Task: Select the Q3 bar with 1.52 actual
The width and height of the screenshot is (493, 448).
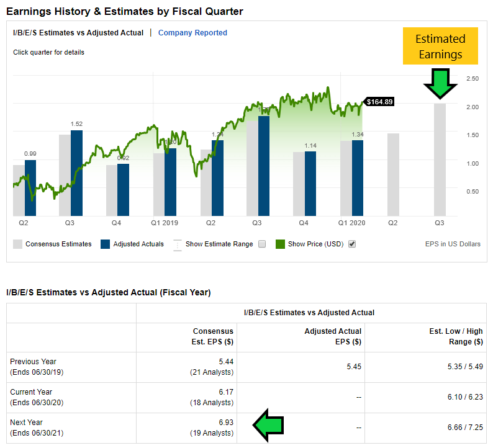Action: [76, 172]
